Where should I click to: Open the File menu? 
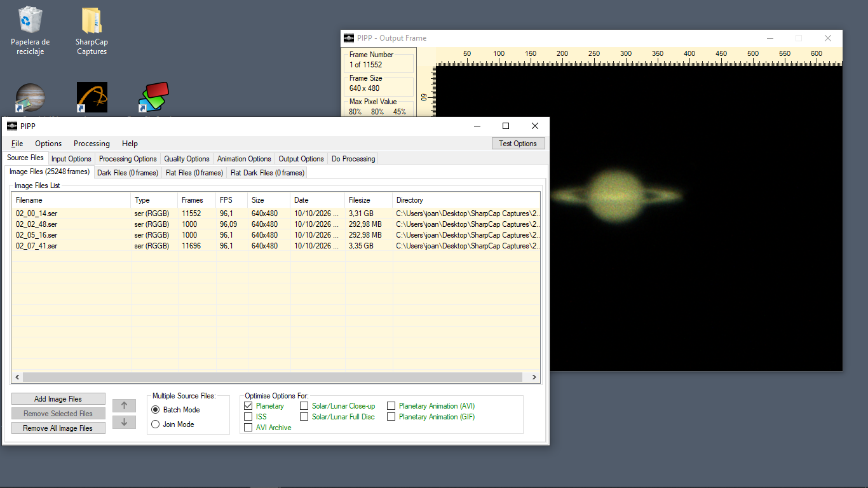(x=17, y=144)
